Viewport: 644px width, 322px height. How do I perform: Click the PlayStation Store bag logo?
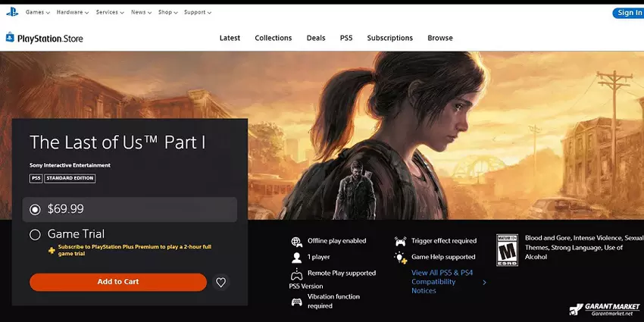tap(10, 37)
